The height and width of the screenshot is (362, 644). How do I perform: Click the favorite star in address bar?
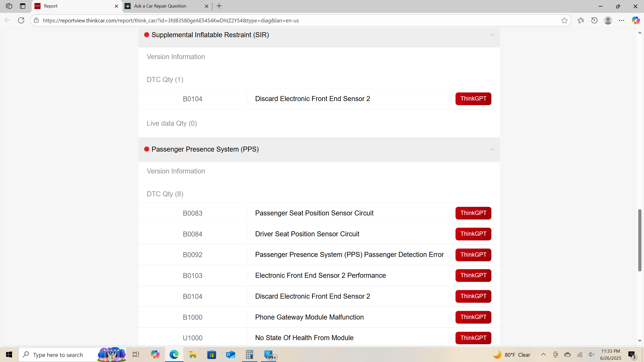(564, 20)
